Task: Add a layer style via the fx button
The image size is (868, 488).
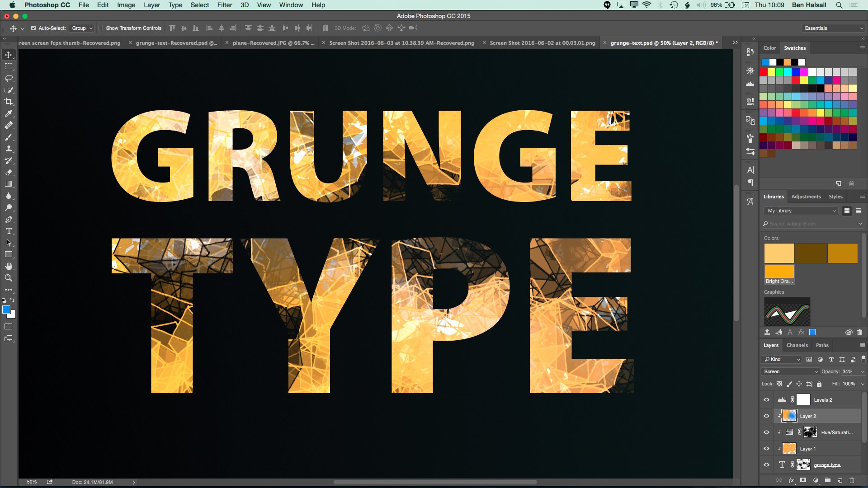Action: coord(791,480)
